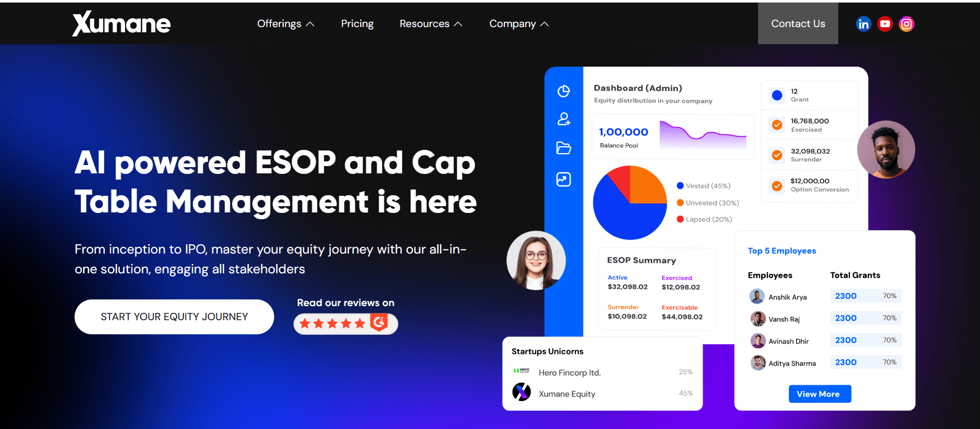Toggle the Exercised orange checkmark
The image size is (980, 429).
777,125
